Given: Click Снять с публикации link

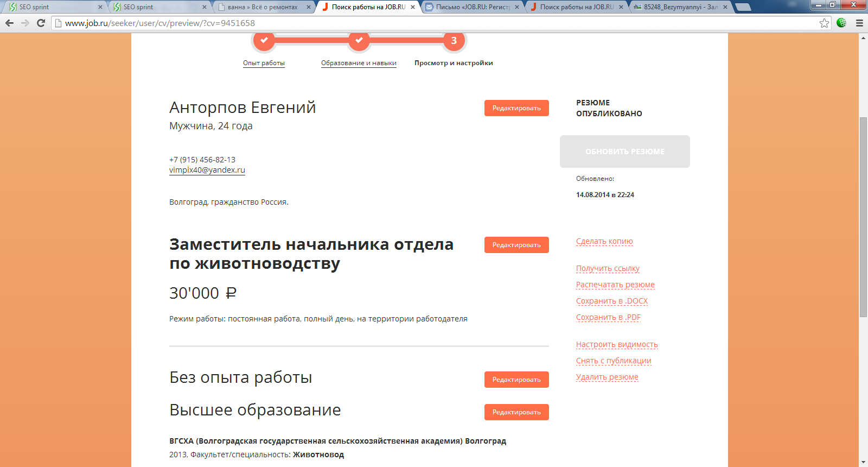Looking at the screenshot, I should (x=614, y=361).
